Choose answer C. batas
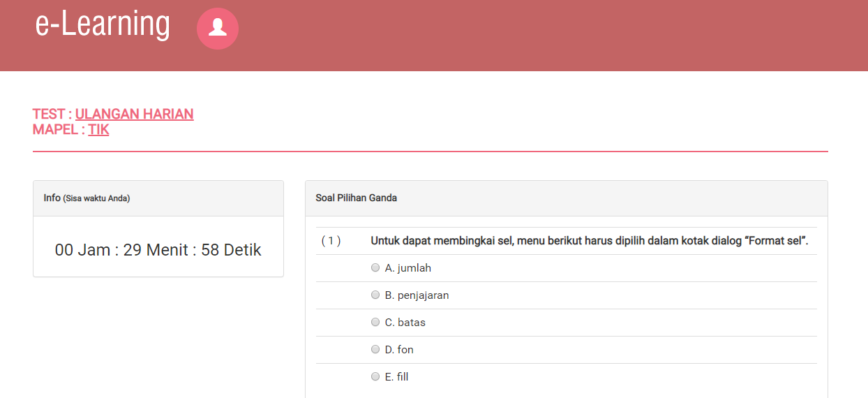 (375, 323)
